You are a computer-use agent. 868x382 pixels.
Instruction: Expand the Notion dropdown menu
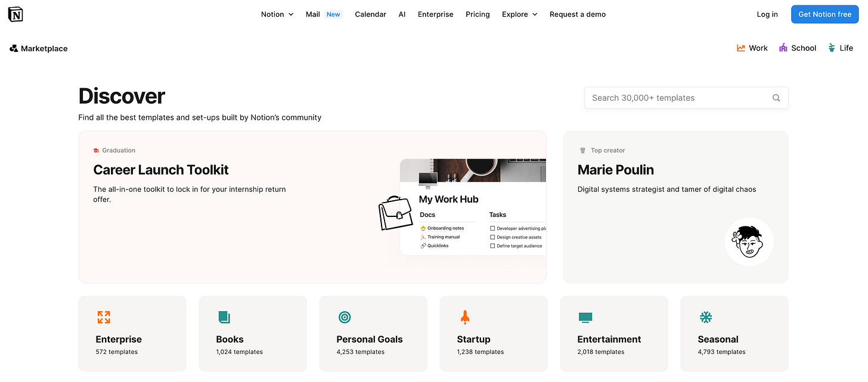coord(277,14)
